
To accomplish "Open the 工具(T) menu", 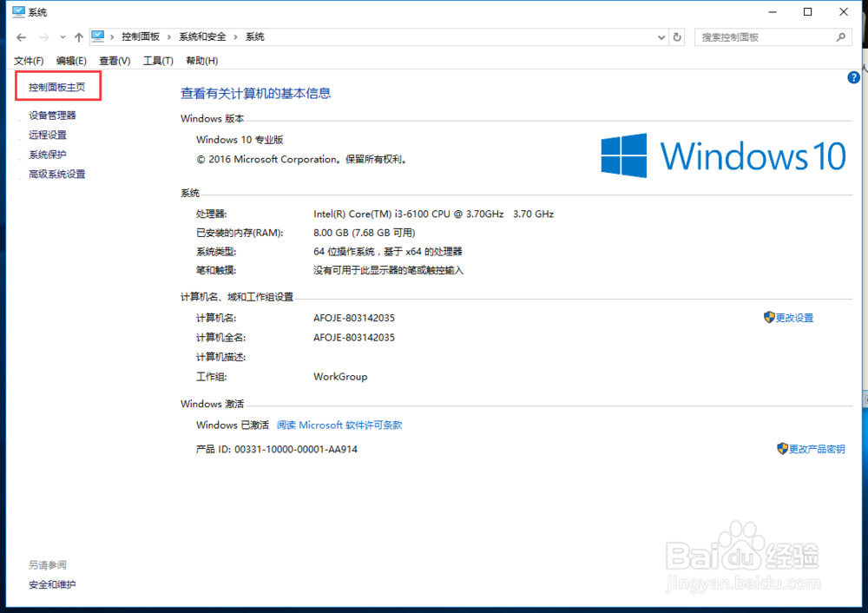I will (156, 60).
